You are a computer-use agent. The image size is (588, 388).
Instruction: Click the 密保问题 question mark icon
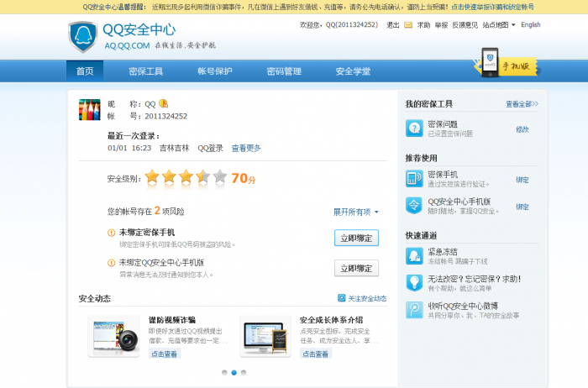[414, 128]
